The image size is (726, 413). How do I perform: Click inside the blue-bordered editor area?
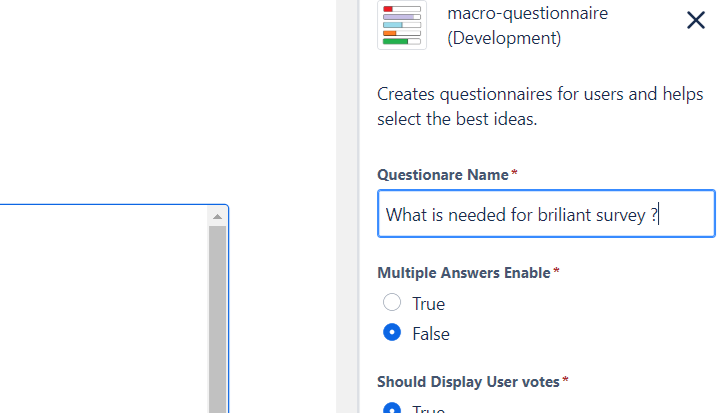click(x=100, y=310)
